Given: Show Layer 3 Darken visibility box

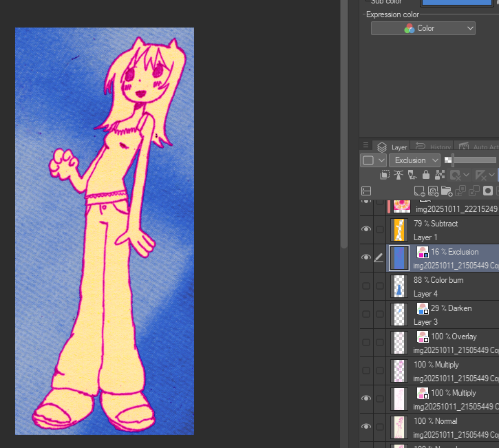Looking at the screenshot, I should click(x=366, y=314).
